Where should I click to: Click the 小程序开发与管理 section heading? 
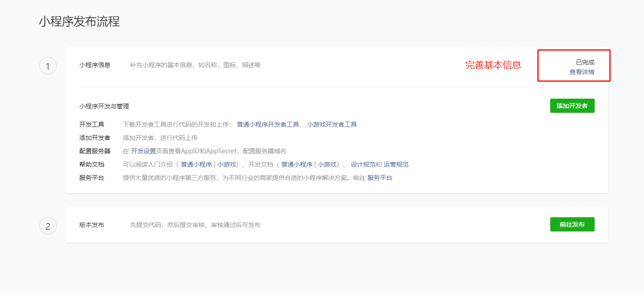pyautogui.click(x=104, y=106)
